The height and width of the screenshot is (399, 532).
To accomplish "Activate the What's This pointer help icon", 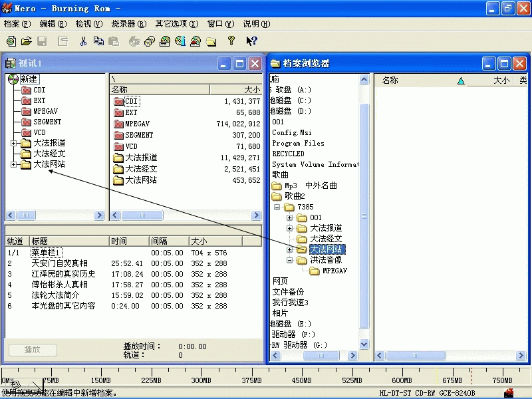I will click(251, 41).
